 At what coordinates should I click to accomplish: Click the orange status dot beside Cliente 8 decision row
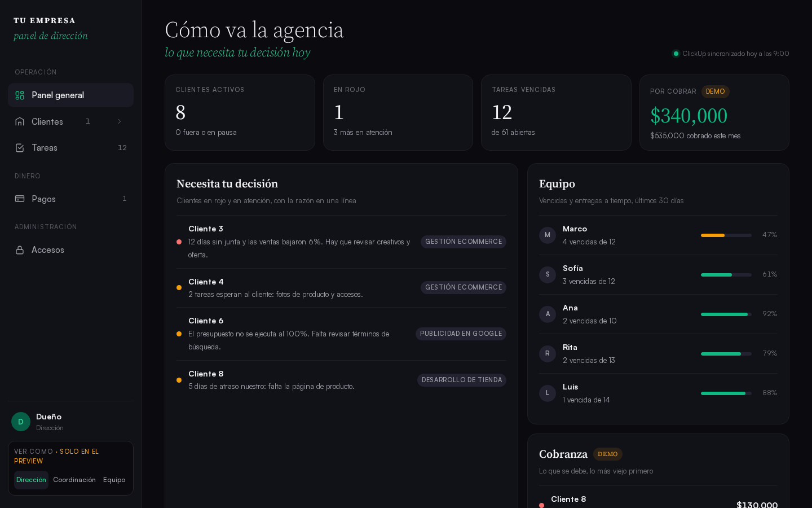pyautogui.click(x=179, y=380)
